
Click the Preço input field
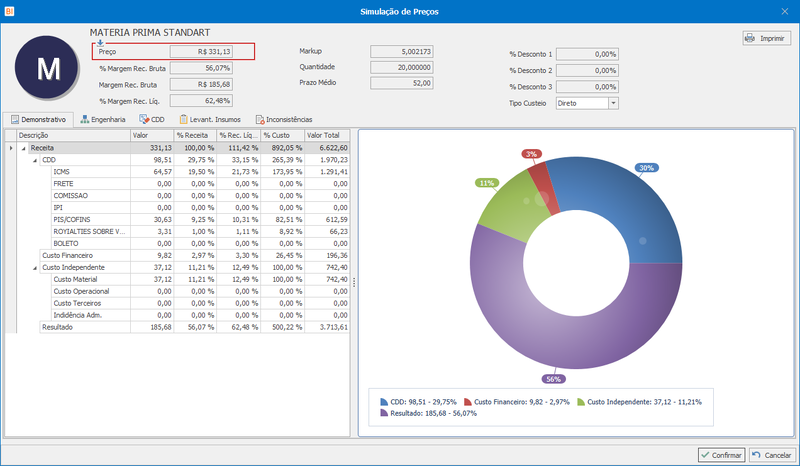click(201, 52)
